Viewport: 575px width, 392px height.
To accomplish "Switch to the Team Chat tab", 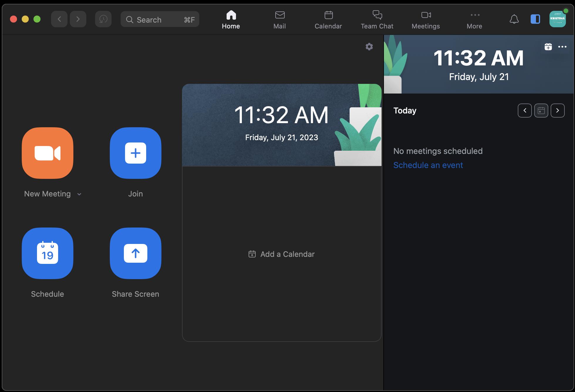I will [x=377, y=20].
